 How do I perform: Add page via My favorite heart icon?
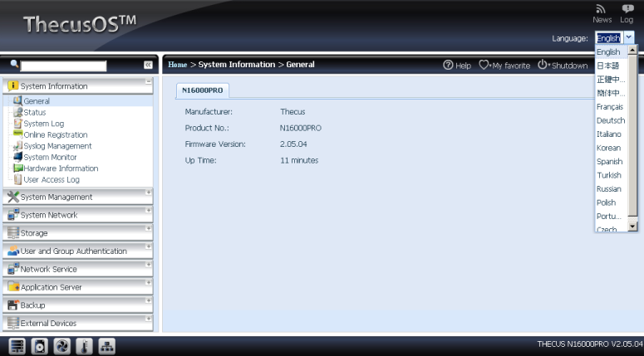click(x=484, y=65)
